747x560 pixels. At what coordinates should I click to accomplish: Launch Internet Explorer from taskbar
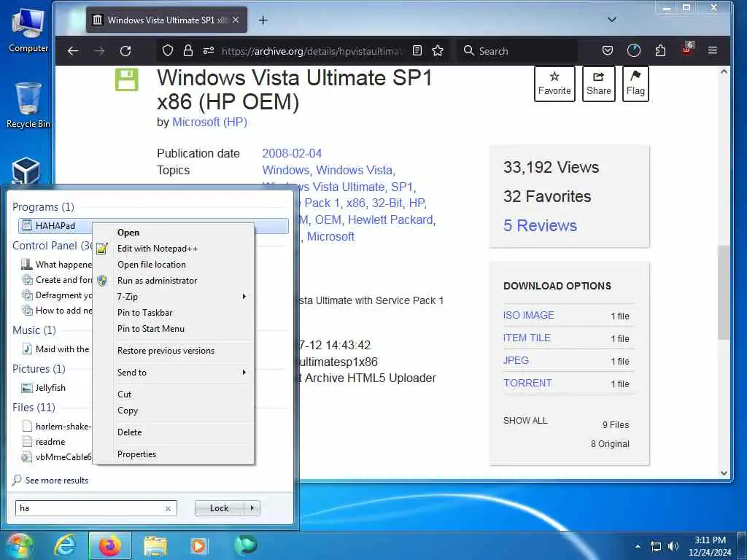click(x=65, y=545)
